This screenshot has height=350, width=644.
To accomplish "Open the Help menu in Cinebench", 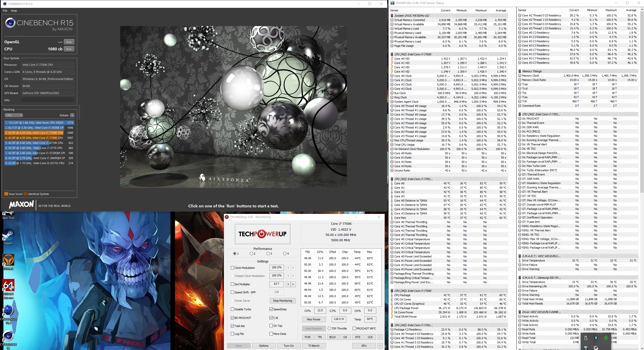I will coord(14,11).
